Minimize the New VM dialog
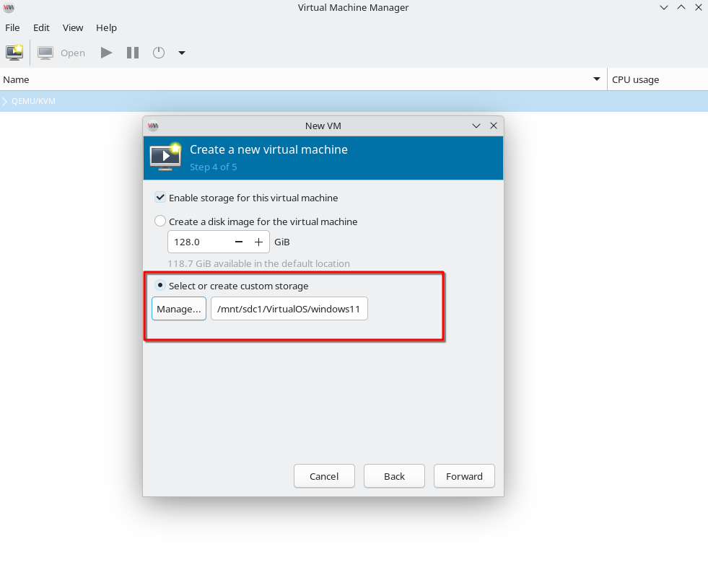This screenshot has height=588, width=708. (476, 126)
